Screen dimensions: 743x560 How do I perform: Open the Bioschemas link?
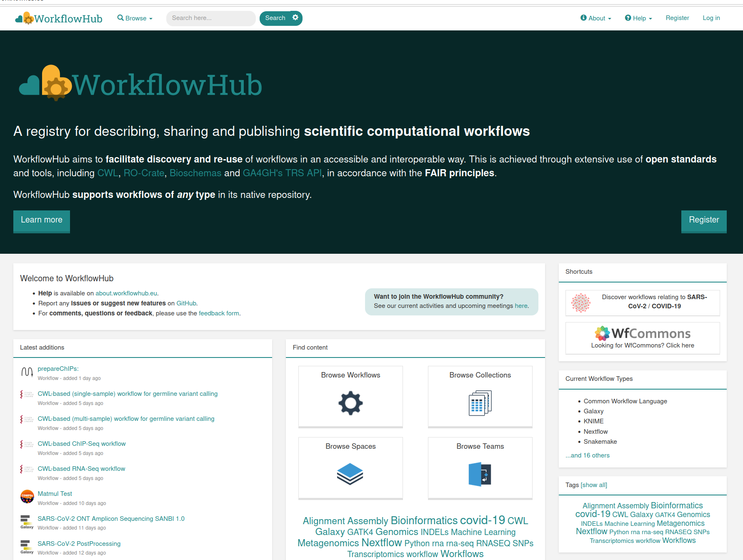[195, 173]
